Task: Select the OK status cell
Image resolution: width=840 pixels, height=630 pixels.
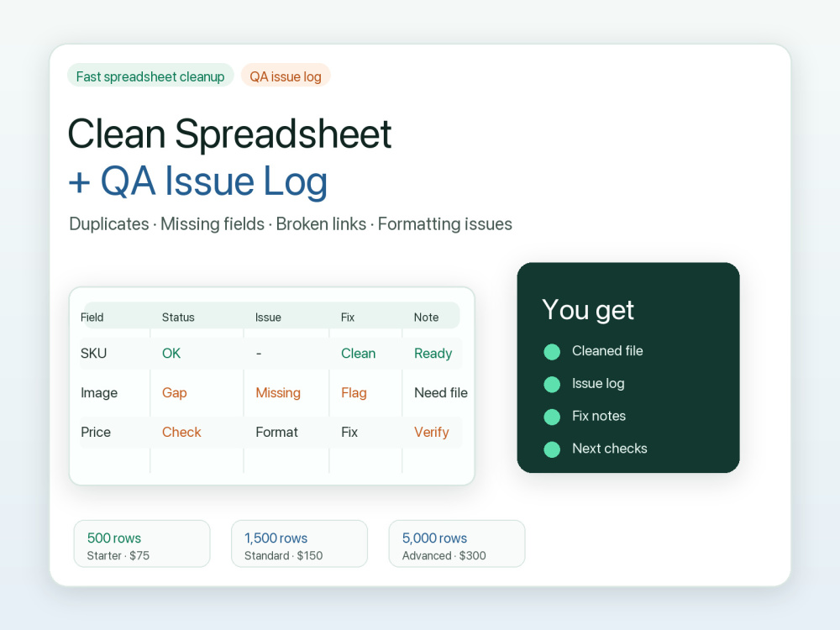Action: 171,354
